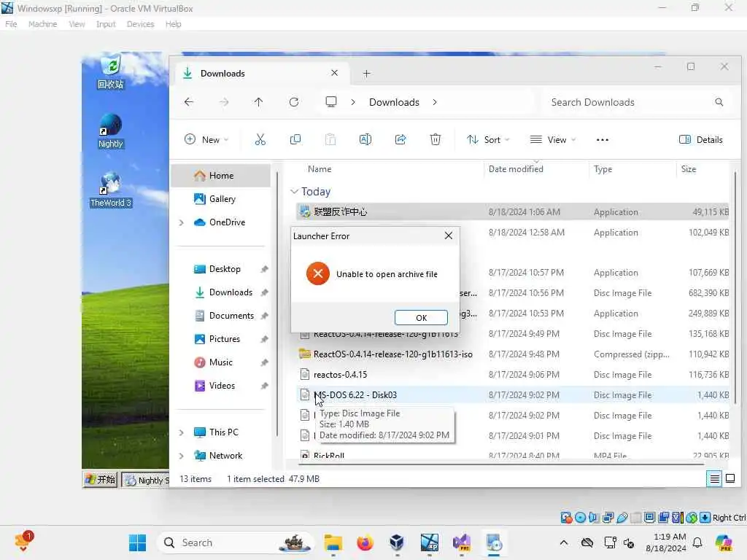Close the Launcher Error dialog with X
This screenshot has width=747, height=560.
449,236
